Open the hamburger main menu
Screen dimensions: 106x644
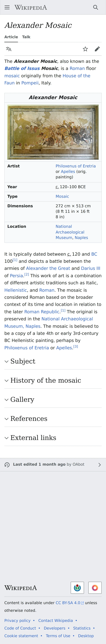7,7
